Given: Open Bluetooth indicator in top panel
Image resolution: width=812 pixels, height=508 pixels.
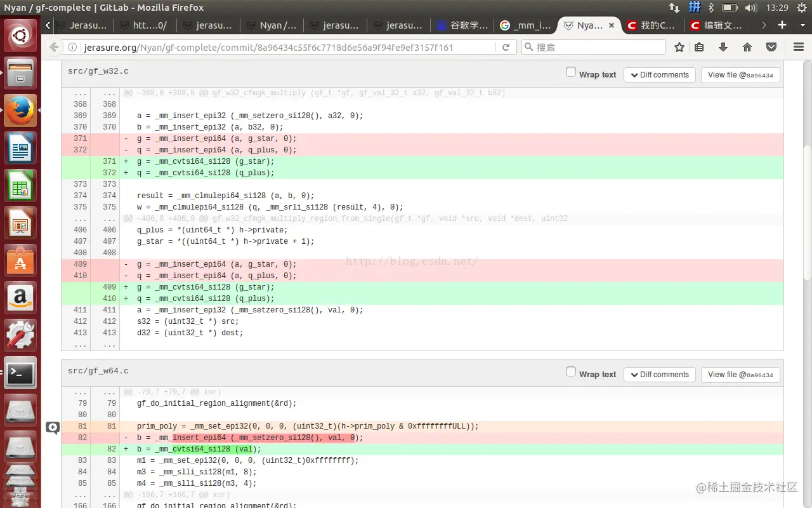Looking at the screenshot, I should pyautogui.click(x=711, y=8).
